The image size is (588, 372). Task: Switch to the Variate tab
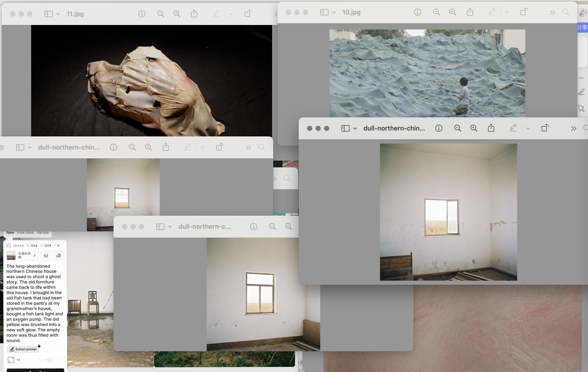[x=43, y=232]
